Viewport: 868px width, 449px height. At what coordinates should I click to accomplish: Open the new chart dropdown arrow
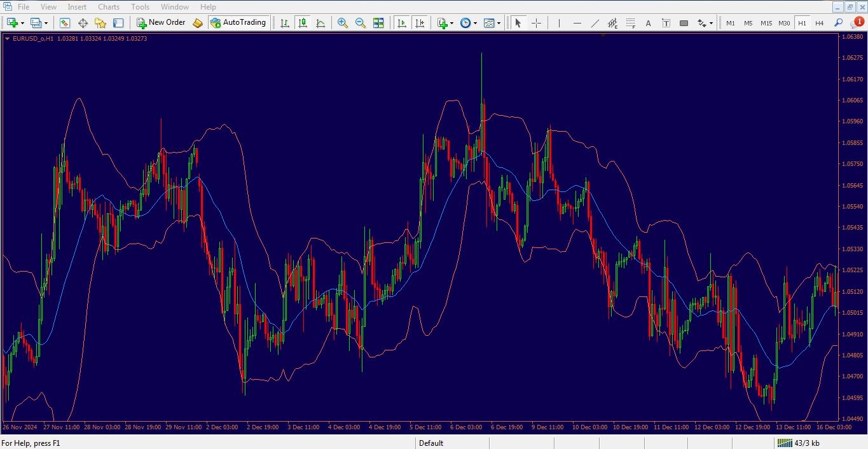(23, 23)
